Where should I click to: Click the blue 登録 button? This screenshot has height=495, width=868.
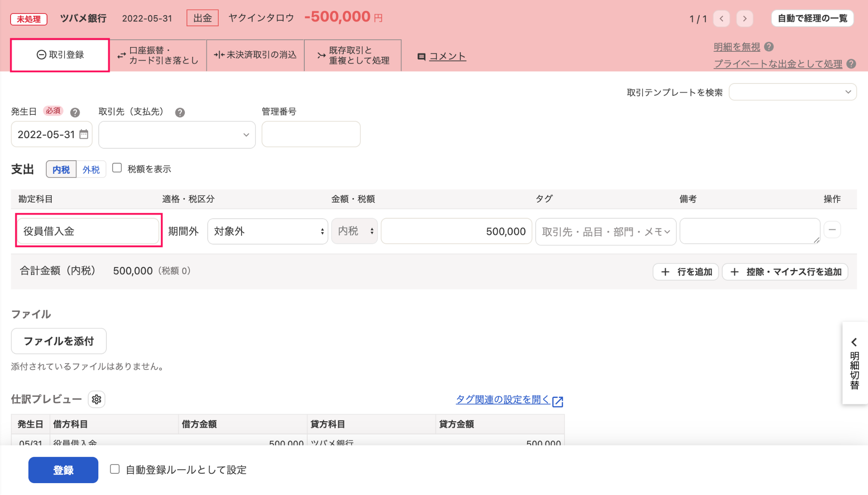(x=63, y=470)
